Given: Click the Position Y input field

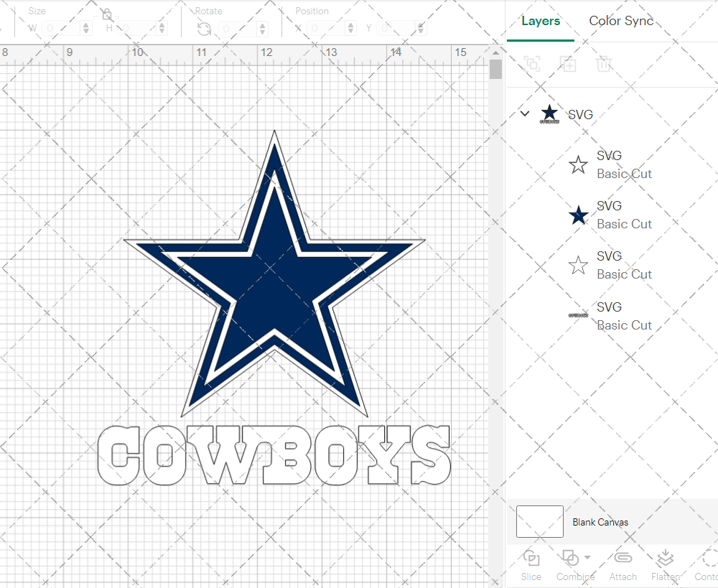Looking at the screenshot, I should (396, 29).
